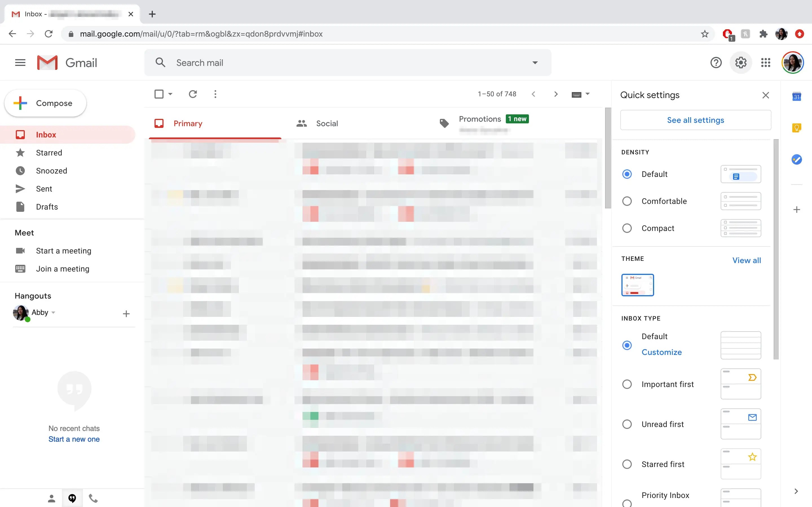Select the current theme thumbnail
This screenshot has width=812, height=507.
click(x=637, y=285)
